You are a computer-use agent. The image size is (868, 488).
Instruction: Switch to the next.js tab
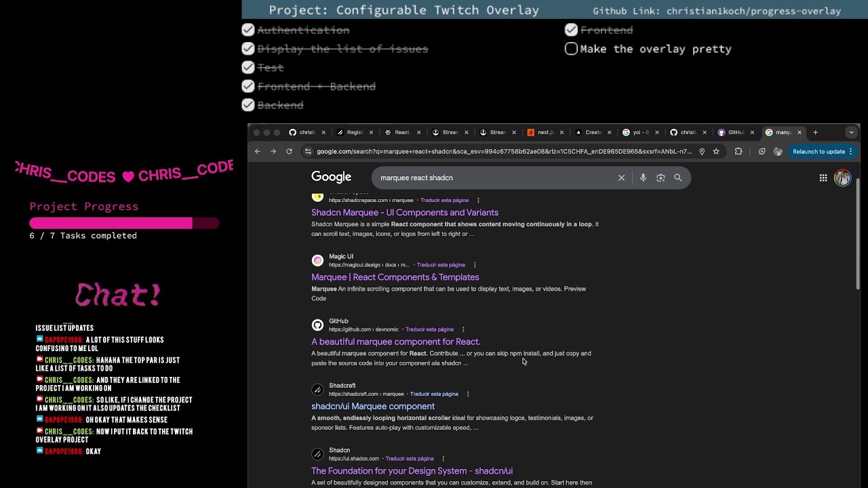(545, 132)
